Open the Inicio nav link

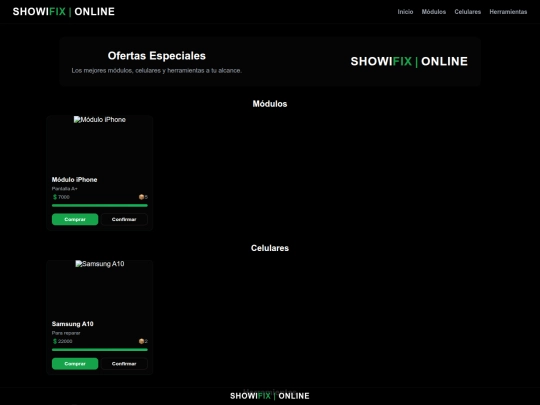(x=405, y=12)
